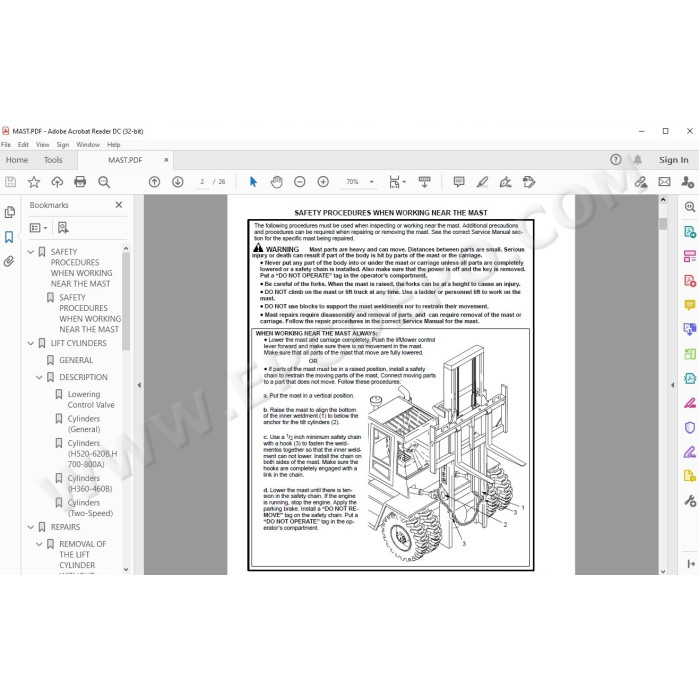Open the View menu

42,145
